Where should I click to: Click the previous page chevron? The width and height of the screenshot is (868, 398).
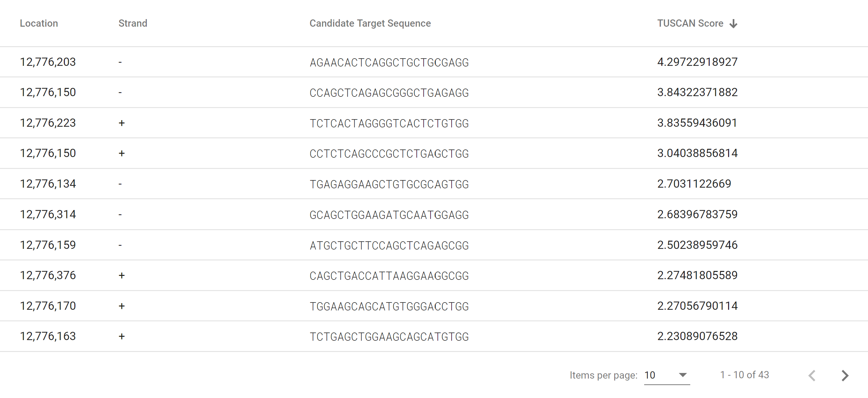tap(812, 375)
